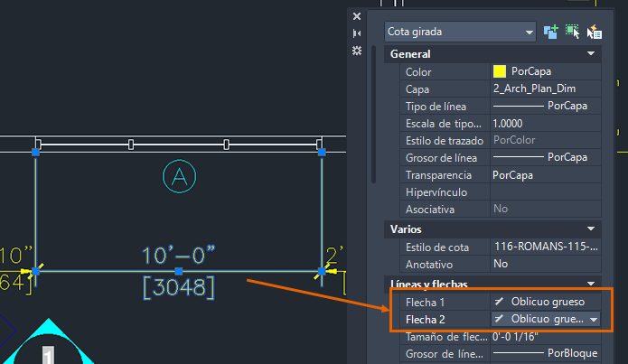This screenshot has width=628, height=364.
Task: Click the 10'-0" dimension text
Action: pyautogui.click(x=179, y=255)
